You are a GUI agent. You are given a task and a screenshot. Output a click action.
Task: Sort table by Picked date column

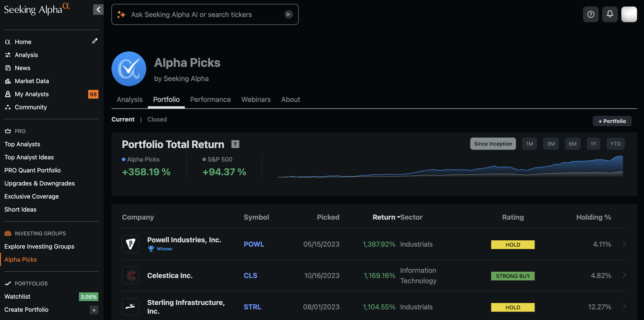pyautogui.click(x=328, y=217)
